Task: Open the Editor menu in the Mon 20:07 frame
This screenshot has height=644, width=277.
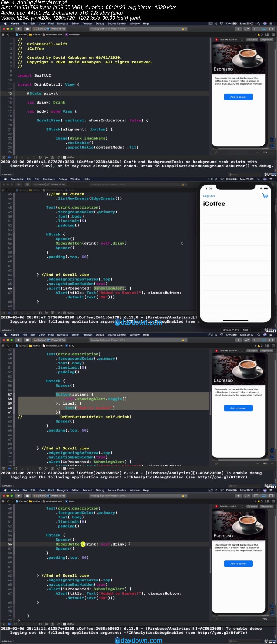Action: [x=75, y=24]
